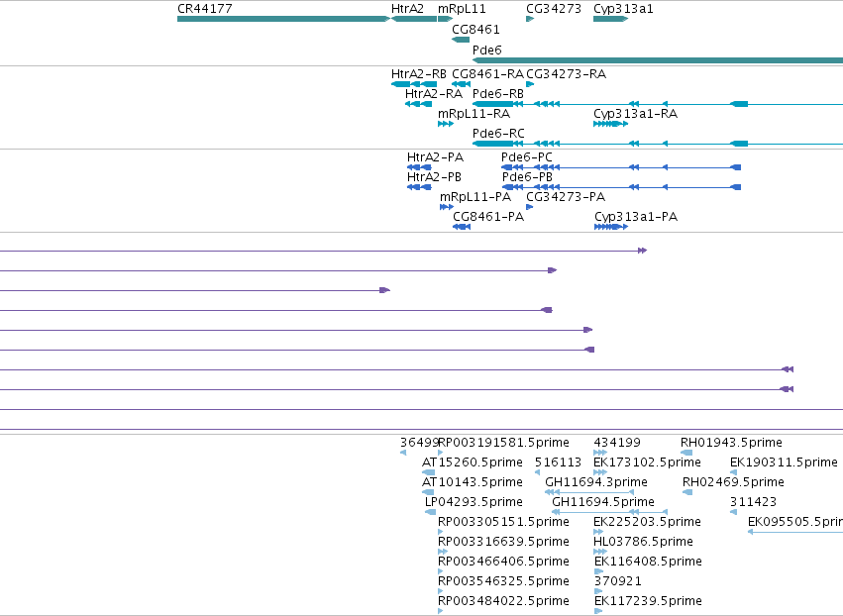Click the RP003546325.5prime label
The height and width of the screenshot is (616, 843).
point(504,581)
